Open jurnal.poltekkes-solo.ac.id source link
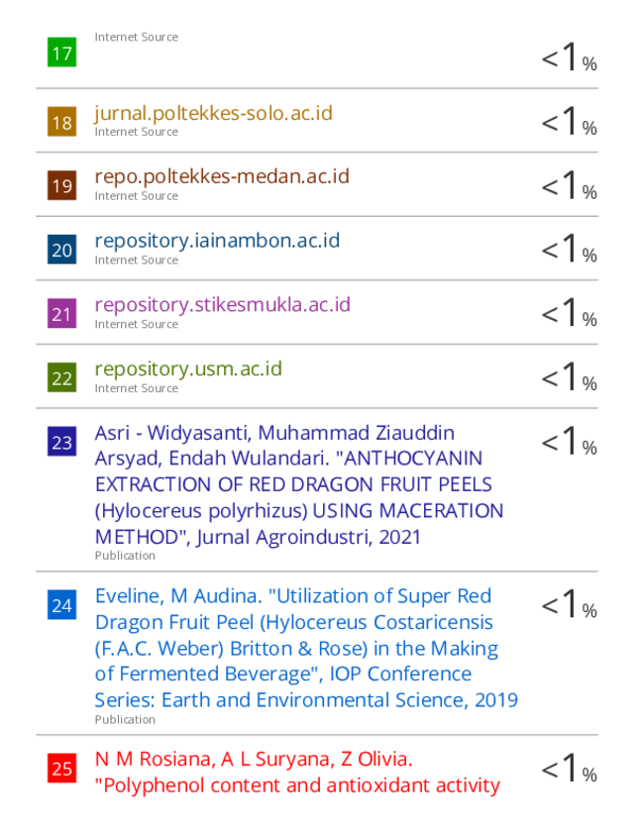The height and width of the screenshot is (833, 644). click(214, 113)
